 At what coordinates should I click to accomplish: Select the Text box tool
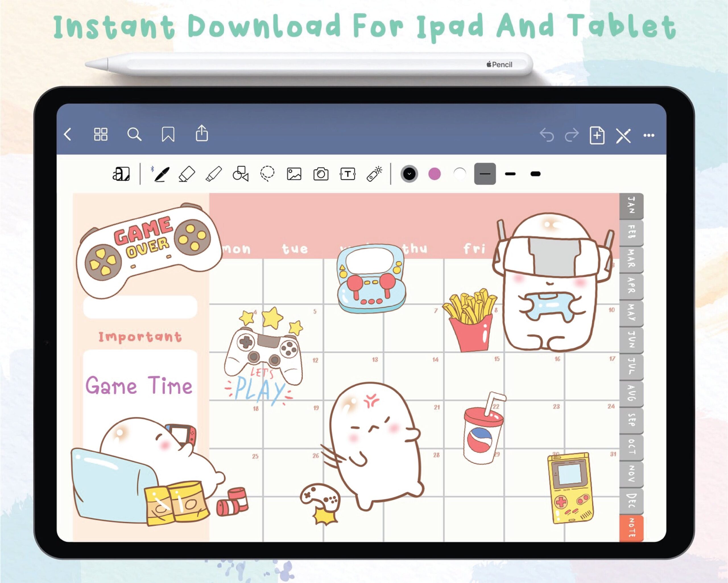pos(348,174)
